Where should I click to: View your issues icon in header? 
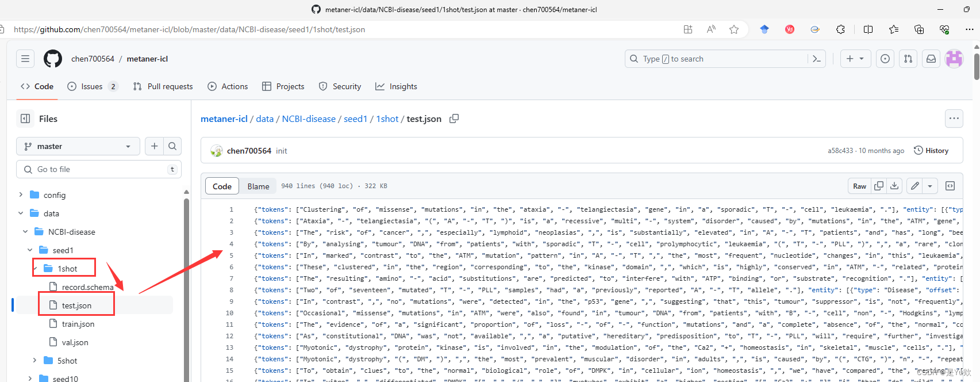pyautogui.click(x=885, y=59)
